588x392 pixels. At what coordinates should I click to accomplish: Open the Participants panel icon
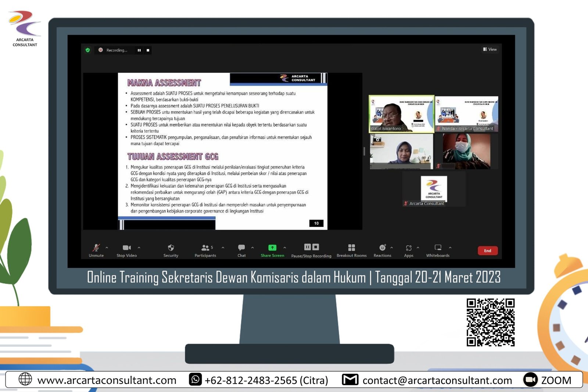point(205,248)
